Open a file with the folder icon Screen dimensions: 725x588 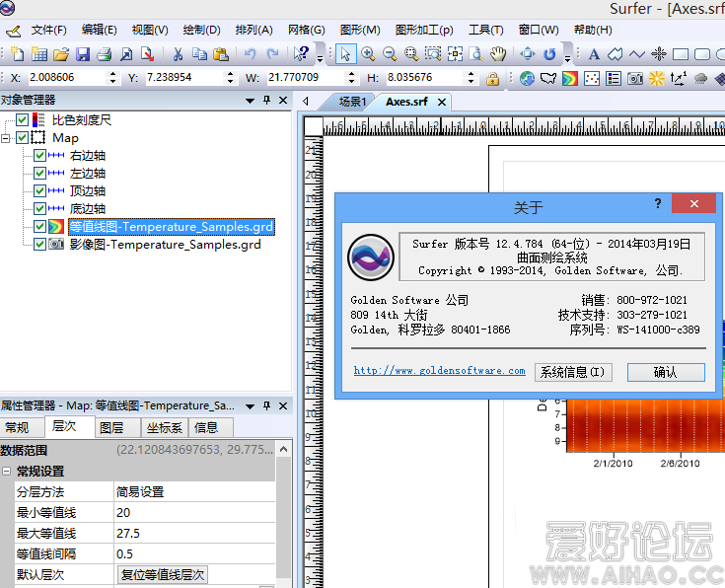pyautogui.click(x=61, y=54)
